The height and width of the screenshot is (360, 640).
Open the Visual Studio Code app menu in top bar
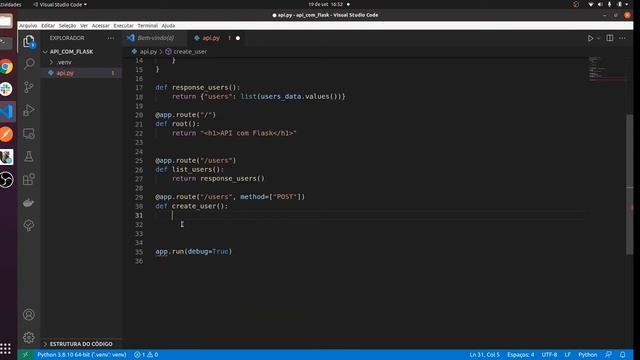point(60,4)
